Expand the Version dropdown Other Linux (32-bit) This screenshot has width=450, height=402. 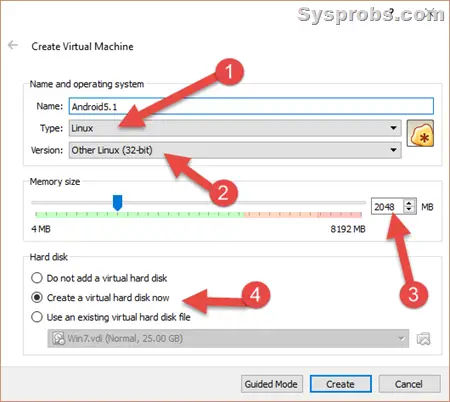(235, 150)
